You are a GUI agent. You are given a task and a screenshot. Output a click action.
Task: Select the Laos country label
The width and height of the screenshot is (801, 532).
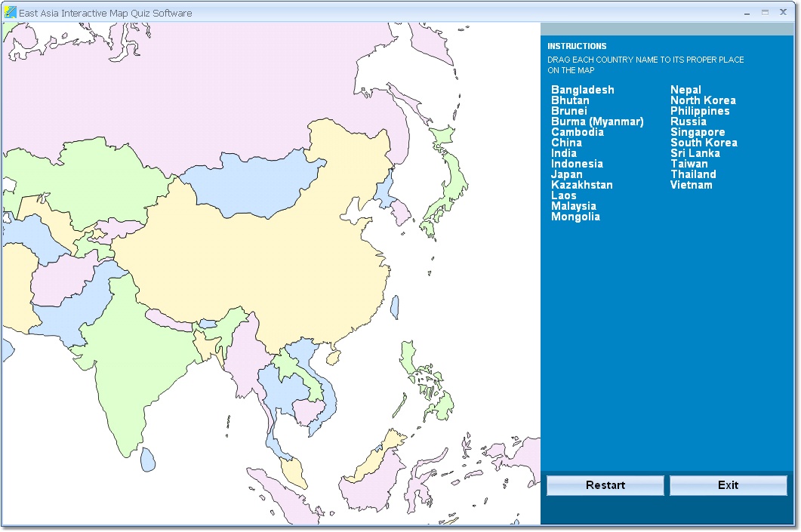(x=563, y=195)
